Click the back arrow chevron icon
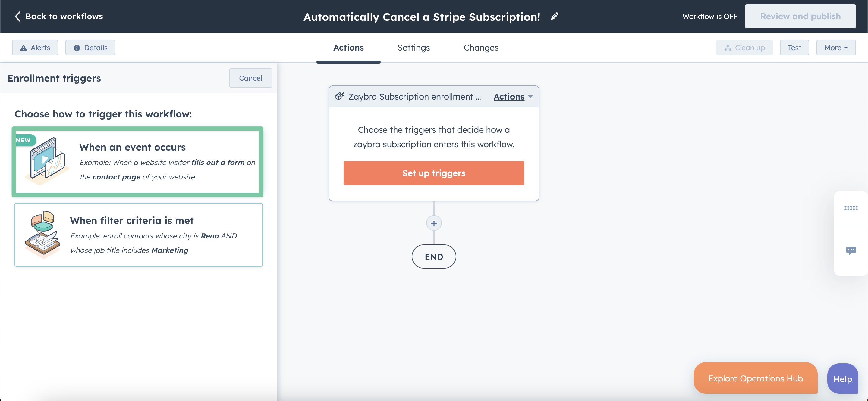 click(17, 16)
